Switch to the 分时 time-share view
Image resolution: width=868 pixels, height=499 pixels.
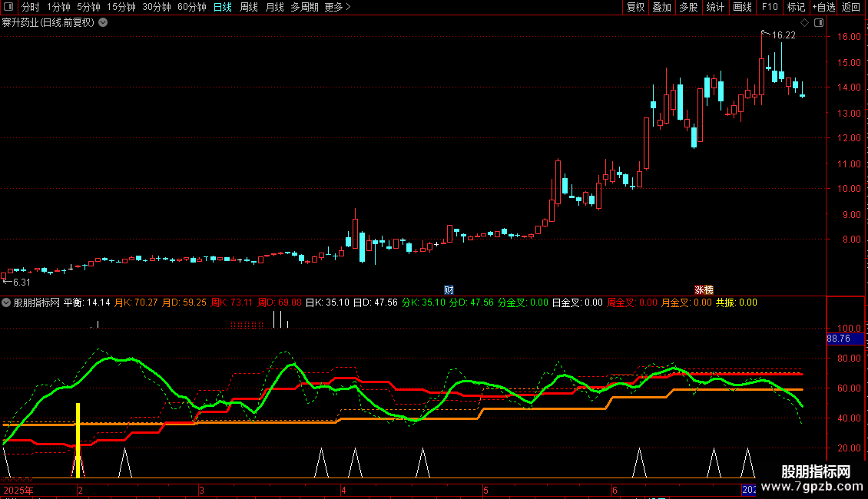click(x=31, y=7)
